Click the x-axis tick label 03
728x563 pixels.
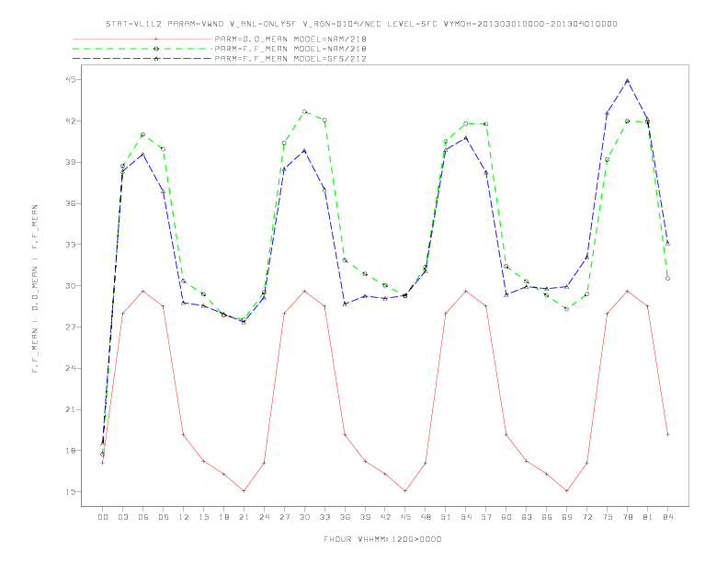[122, 517]
